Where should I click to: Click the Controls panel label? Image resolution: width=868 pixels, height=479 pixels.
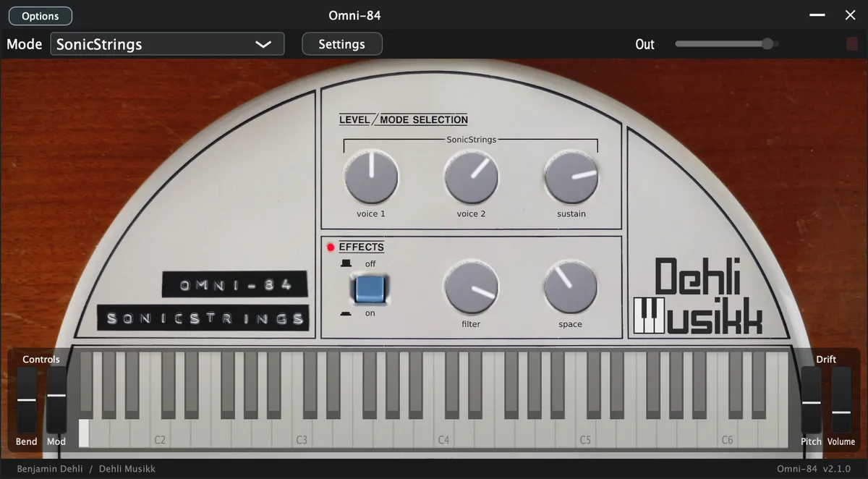(x=41, y=359)
